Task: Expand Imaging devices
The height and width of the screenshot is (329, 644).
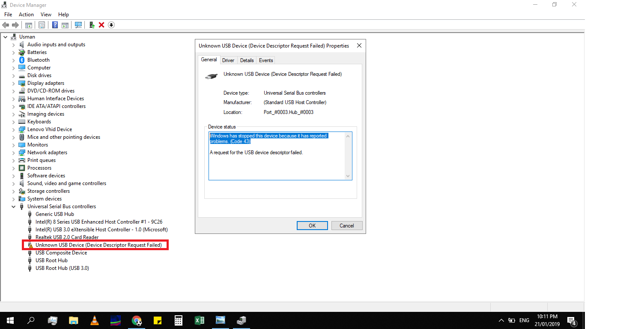Action: click(13, 114)
